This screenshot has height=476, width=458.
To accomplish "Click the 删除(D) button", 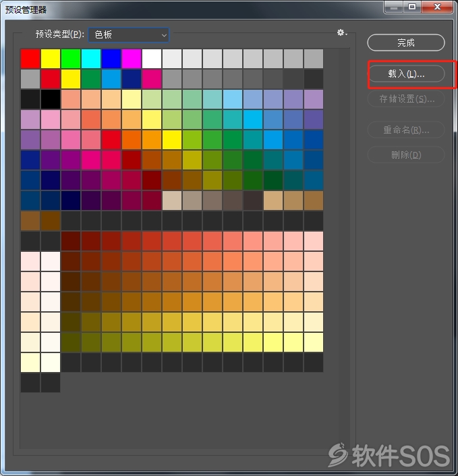I will point(406,155).
